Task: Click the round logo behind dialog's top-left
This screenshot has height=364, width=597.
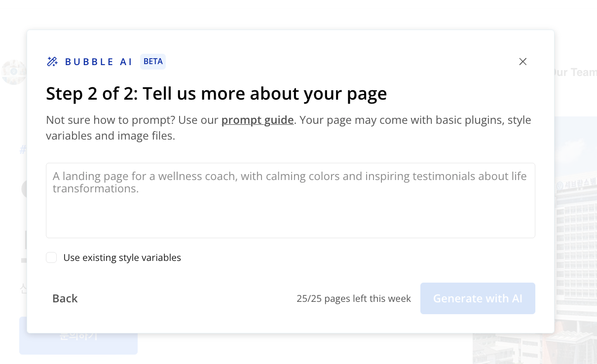Action: coord(13,72)
